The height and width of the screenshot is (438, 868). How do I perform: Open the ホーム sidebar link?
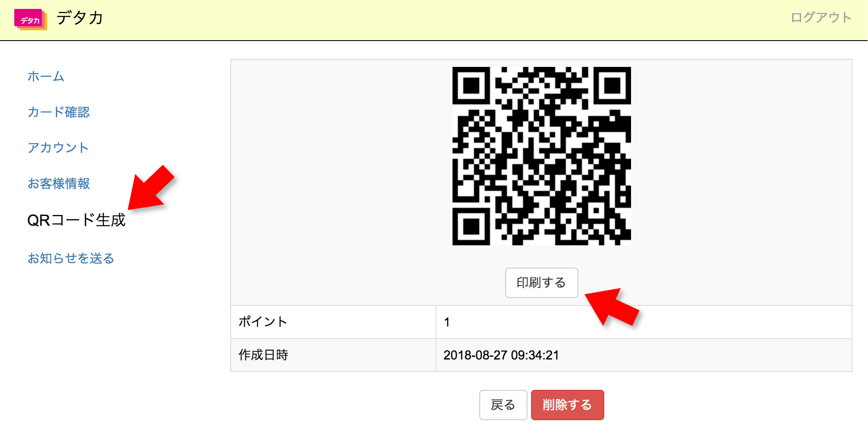[46, 76]
